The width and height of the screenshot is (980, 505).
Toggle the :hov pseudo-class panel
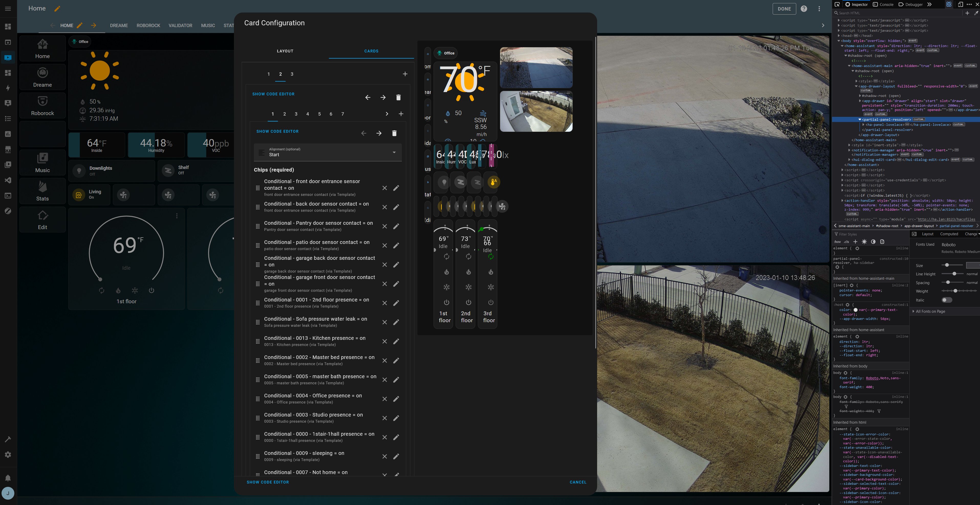coord(837,242)
